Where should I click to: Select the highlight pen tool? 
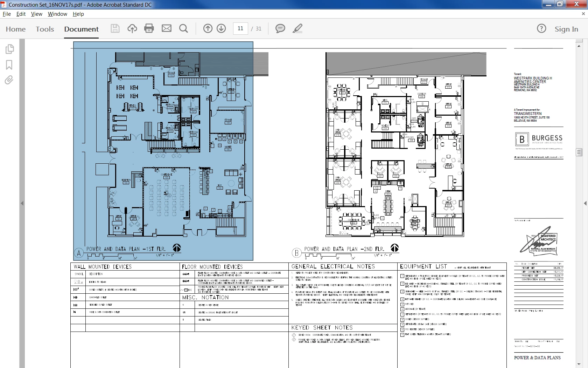click(297, 29)
